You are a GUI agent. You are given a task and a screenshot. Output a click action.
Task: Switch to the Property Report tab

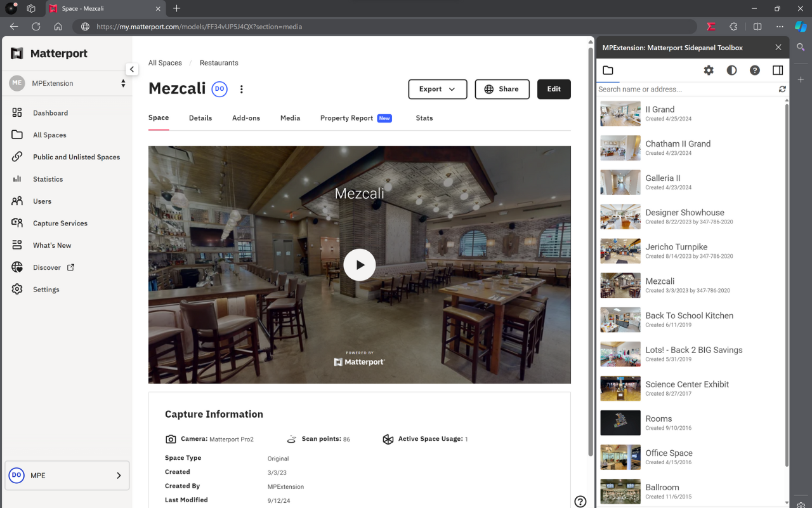[x=346, y=118]
